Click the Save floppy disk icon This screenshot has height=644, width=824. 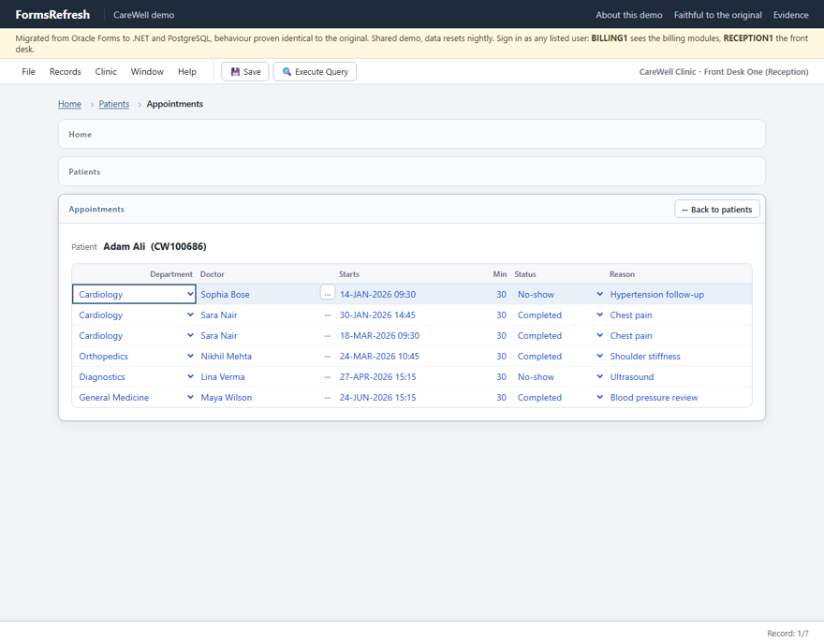[235, 72]
